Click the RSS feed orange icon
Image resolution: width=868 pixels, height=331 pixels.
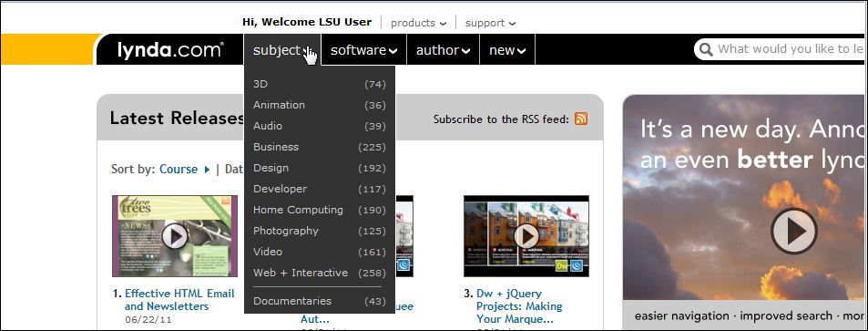pyautogui.click(x=581, y=119)
